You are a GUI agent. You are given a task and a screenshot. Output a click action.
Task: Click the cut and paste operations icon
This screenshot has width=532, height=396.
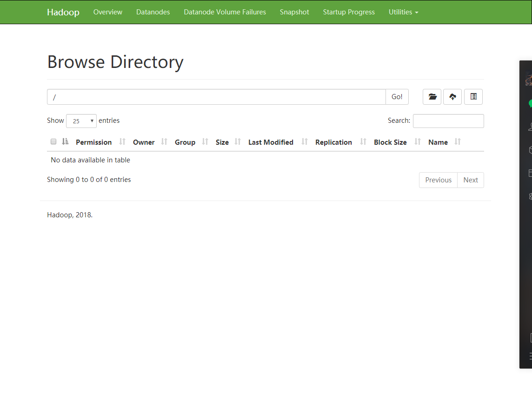[473, 96]
